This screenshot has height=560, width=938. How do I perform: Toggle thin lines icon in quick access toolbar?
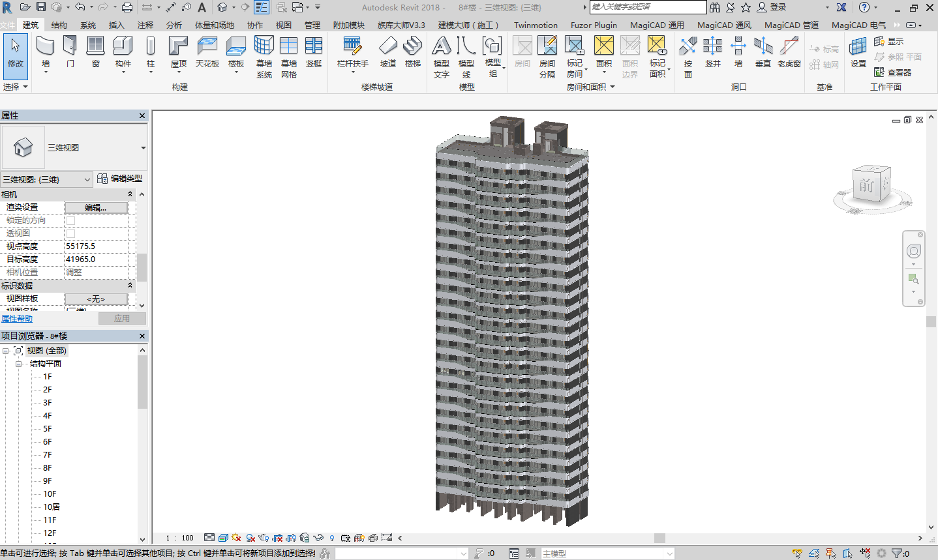261,7
